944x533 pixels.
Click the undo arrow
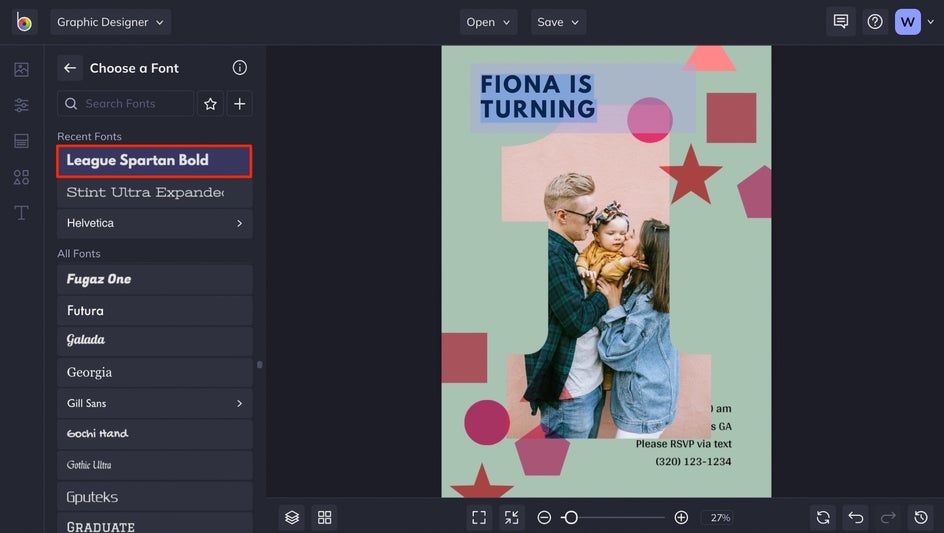pos(855,517)
